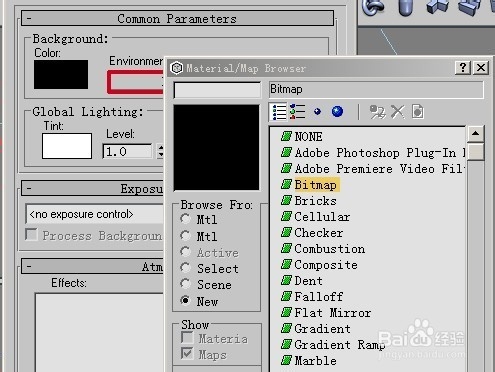This screenshot has width=495, height=372.
Task: Enable Process Background checkbox
Action: pyautogui.click(x=31, y=234)
